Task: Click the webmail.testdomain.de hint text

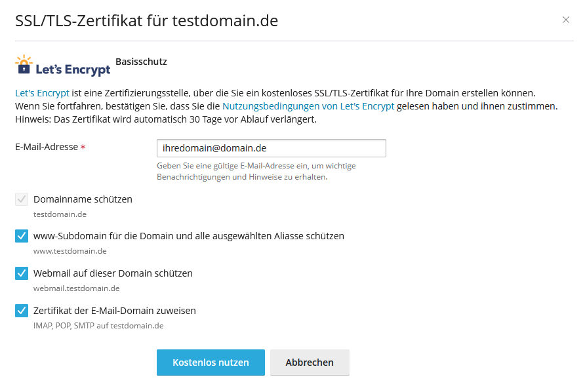Action: tap(77, 288)
